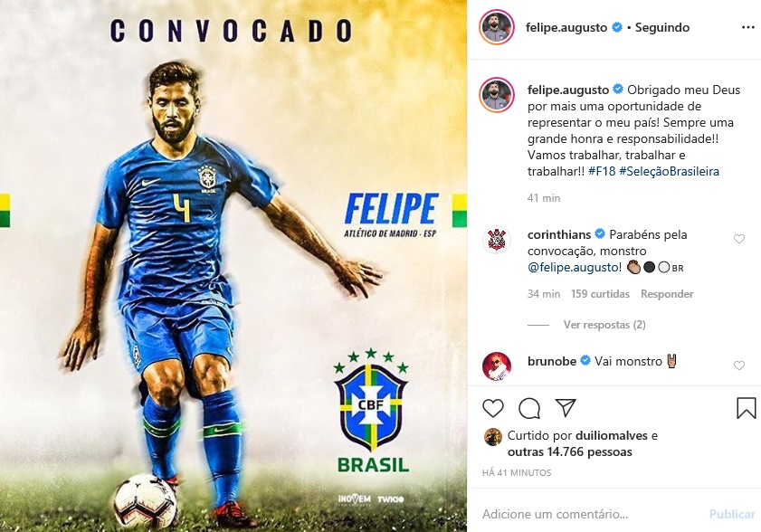View 159 curtidas on corinthians comment
This screenshot has width=761, height=532.
tap(600, 294)
